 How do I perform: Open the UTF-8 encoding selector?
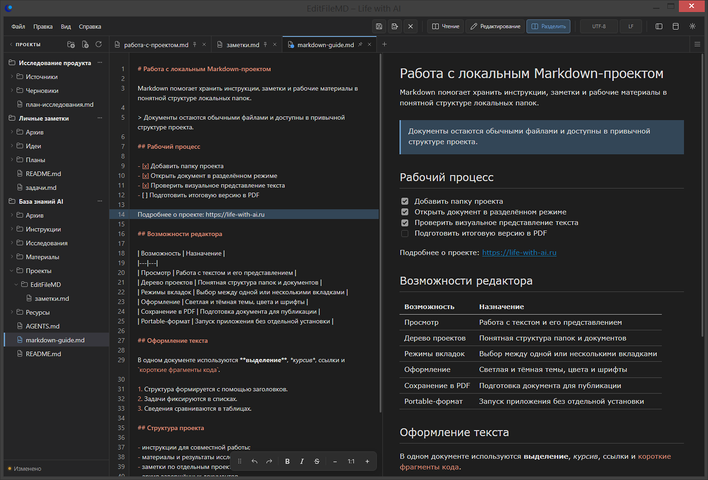[x=599, y=26]
